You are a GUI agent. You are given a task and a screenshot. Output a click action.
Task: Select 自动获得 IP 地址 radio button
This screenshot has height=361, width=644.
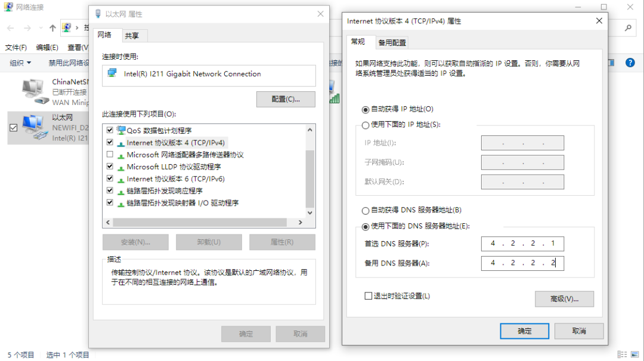(x=365, y=109)
